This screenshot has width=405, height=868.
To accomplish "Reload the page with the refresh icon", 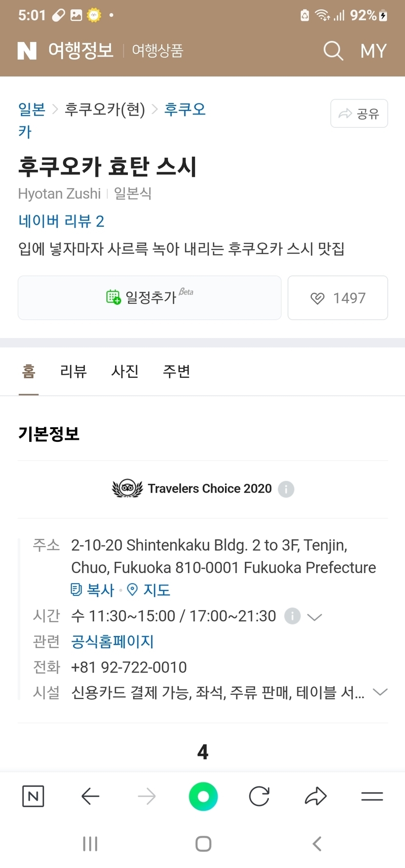I will tap(259, 796).
